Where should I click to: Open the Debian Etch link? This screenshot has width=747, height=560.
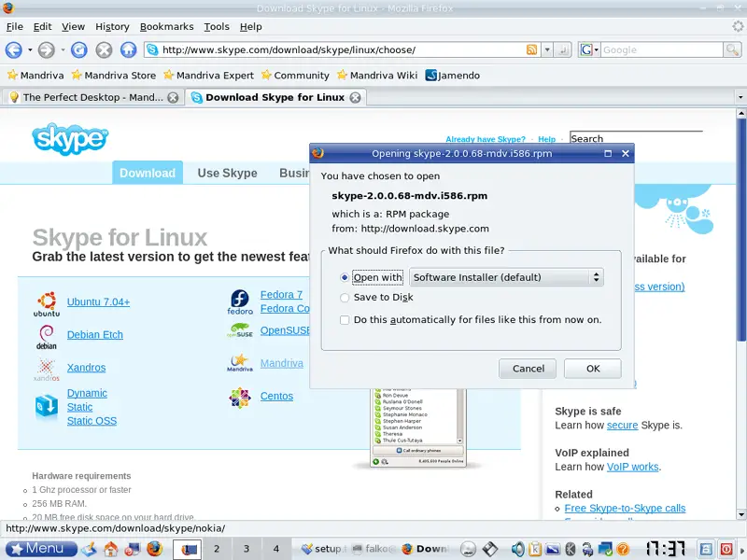(95, 335)
